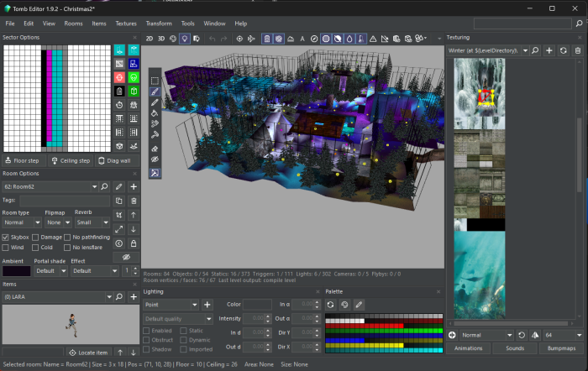588x371 pixels.
Task: Click the compass icon in toolbar
Action: pyautogui.click(x=314, y=39)
